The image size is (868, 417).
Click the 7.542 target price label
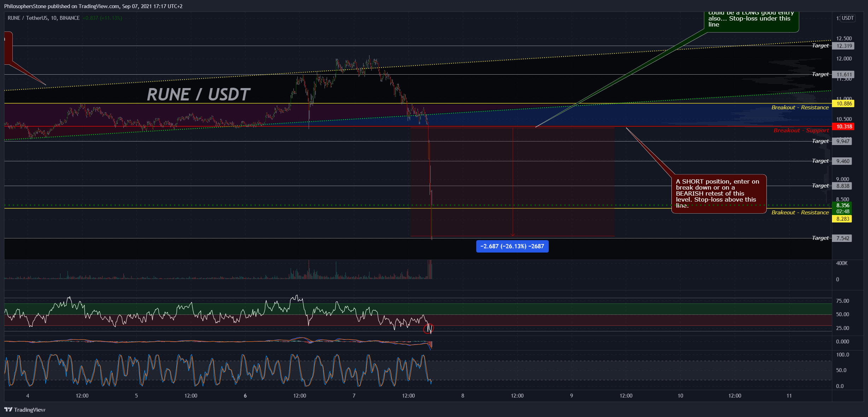(x=842, y=238)
